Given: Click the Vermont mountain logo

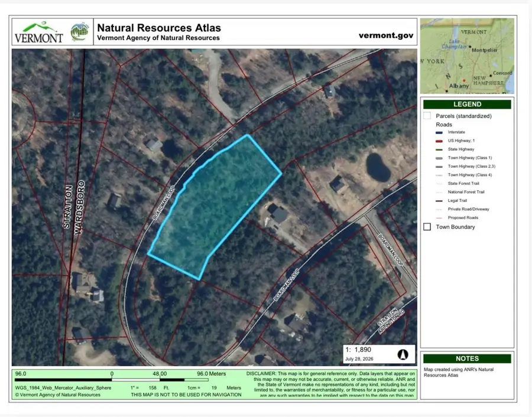Looking at the screenshot, I should [x=39, y=32].
